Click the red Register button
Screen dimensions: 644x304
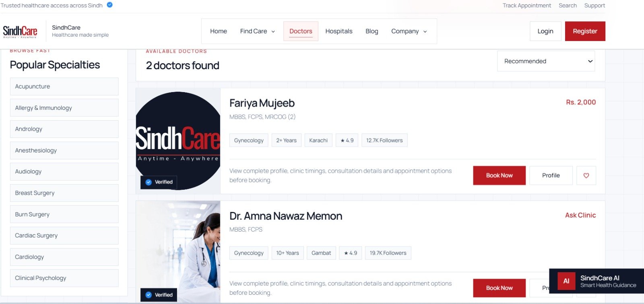pos(585,31)
